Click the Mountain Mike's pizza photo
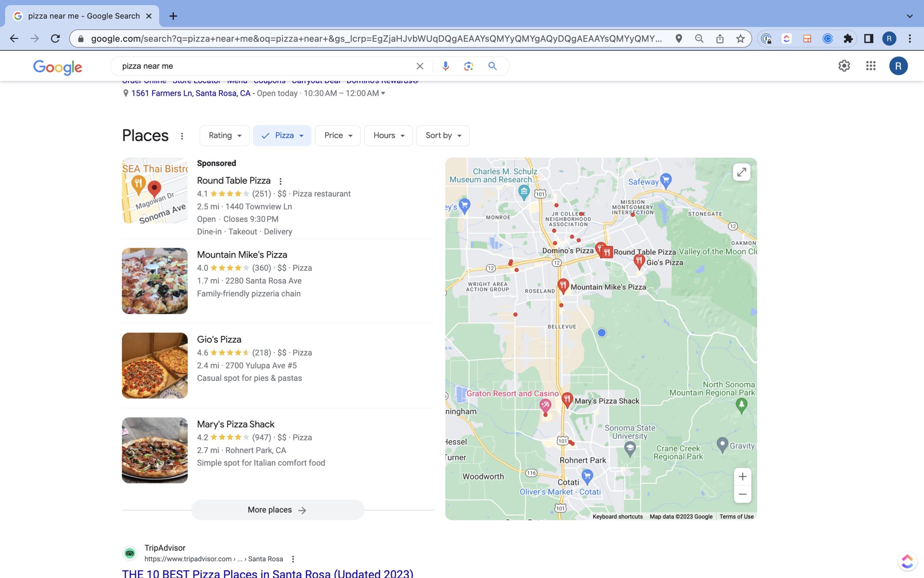Image resolution: width=924 pixels, height=578 pixels. point(154,281)
